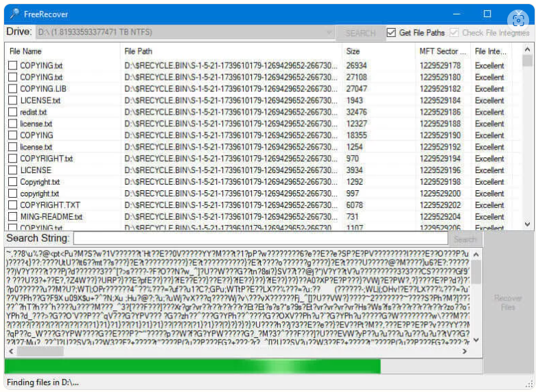Click the status text Finding files in D:\...
Viewport: 536px width, 392px height.
click(x=43, y=382)
